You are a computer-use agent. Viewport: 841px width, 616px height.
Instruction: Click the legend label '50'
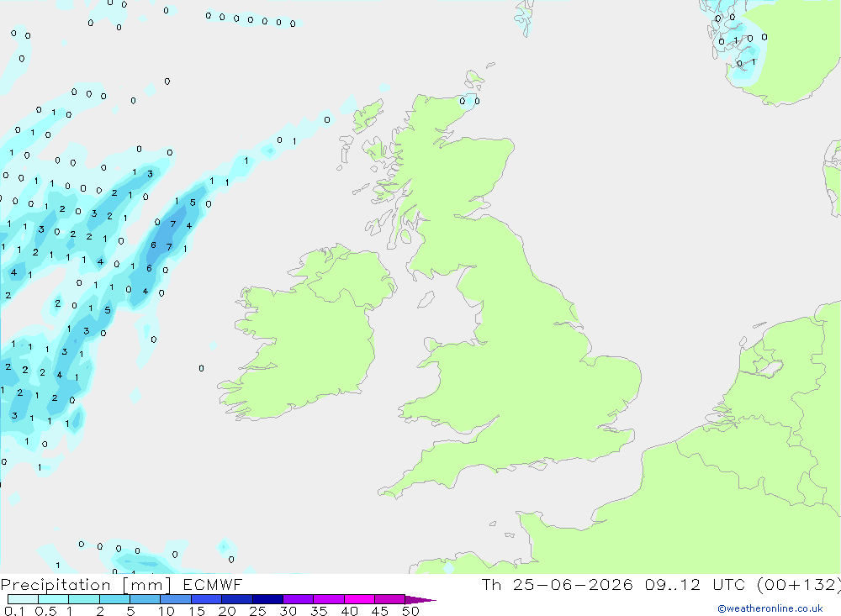click(x=411, y=611)
